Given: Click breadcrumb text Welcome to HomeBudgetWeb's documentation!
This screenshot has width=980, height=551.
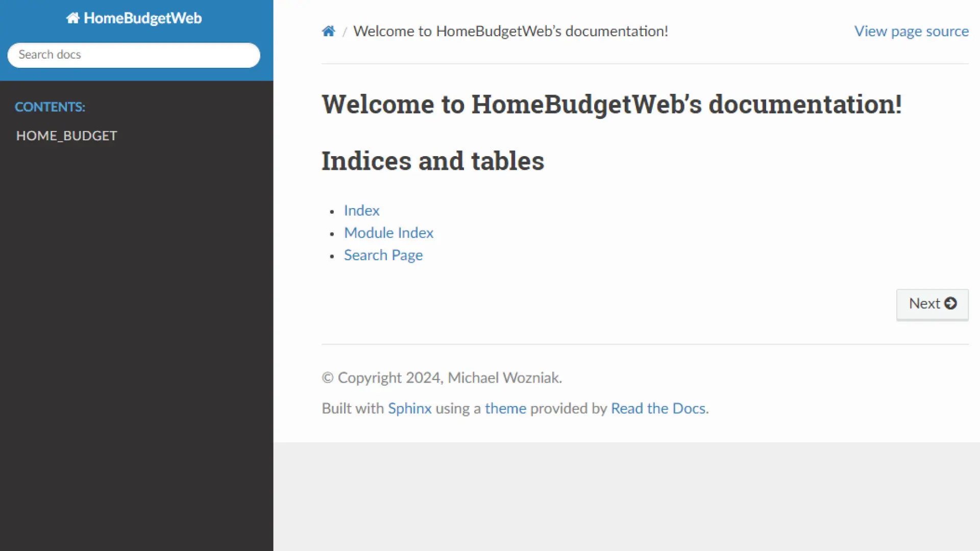Looking at the screenshot, I should (510, 31).
